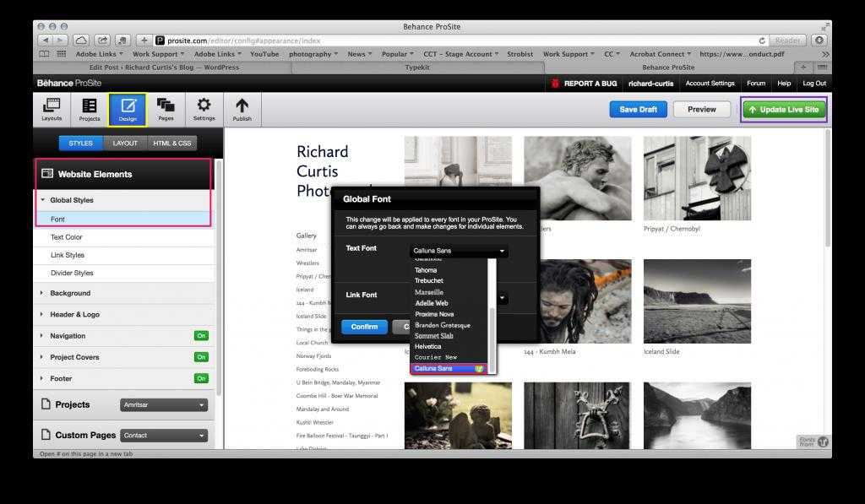This screenshot has height=504, width=865.
Task: Open the Text Font dropdown
Action: tap(459, 251)
